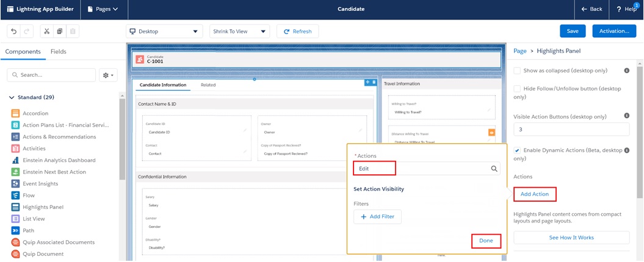Click the Lightning App Builder logo icon
Screen dimensions: 644x262
[x=10, y=9]
